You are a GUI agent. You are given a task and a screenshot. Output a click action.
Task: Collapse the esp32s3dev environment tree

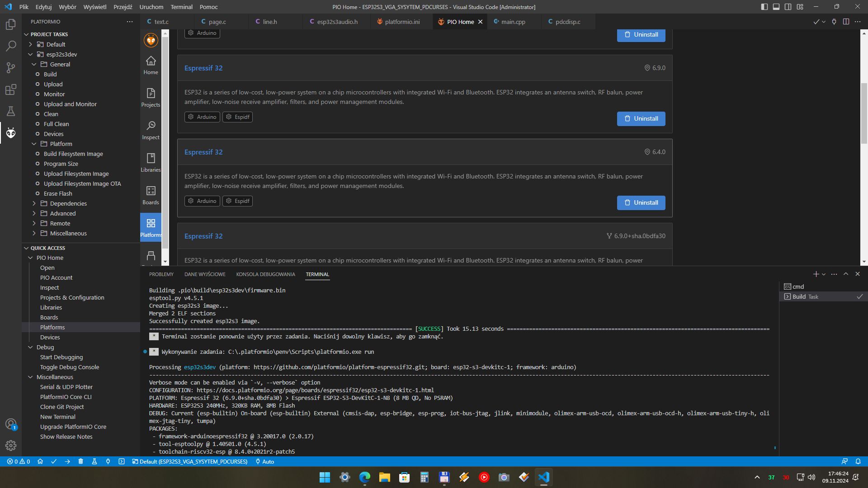point(30,54)
